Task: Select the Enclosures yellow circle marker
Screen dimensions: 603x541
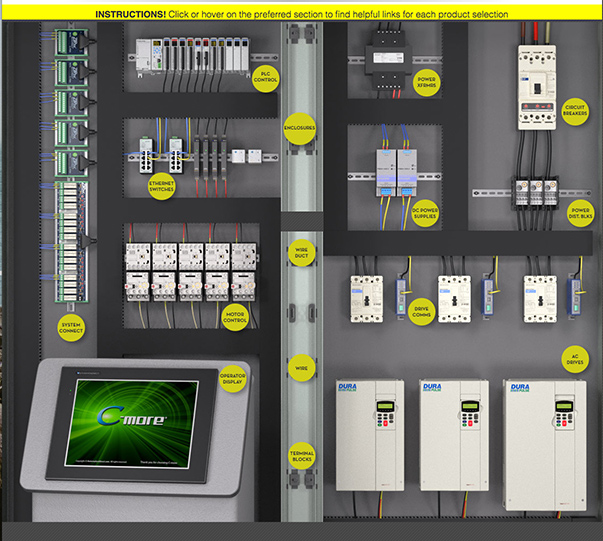Action: [299, 130]
